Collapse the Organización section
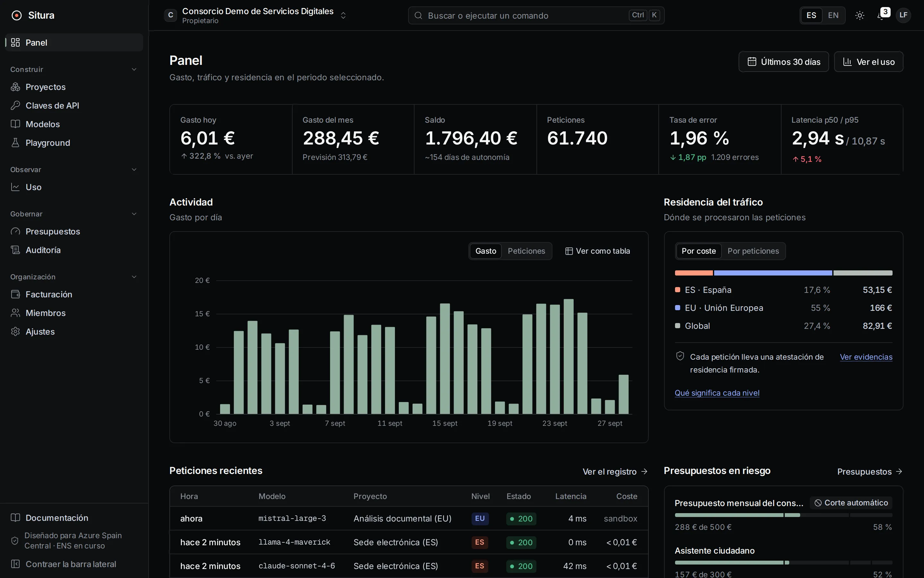Viewport: 924px width, 578px height. click(134, 277)
